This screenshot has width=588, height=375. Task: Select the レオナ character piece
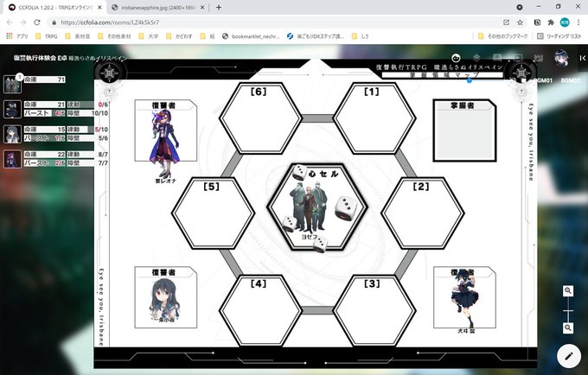164,143
